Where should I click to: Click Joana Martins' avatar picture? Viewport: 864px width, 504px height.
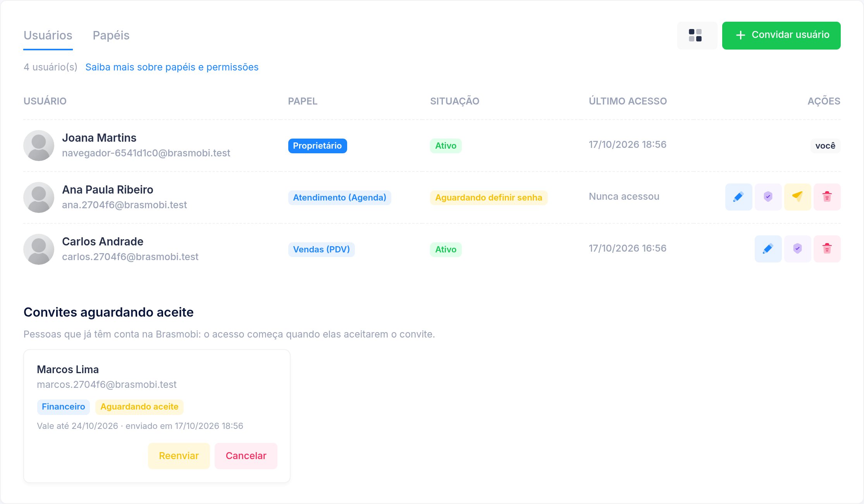[x=39, y=146]
